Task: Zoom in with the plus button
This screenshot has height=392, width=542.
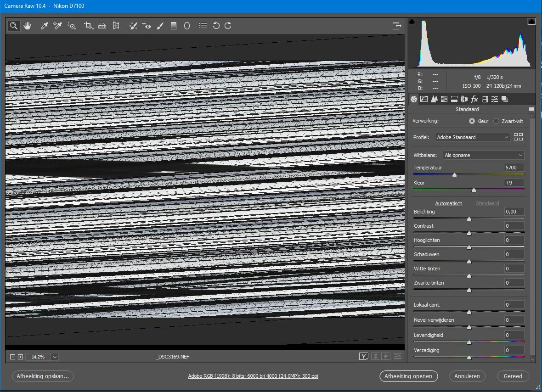Action: 20,357
